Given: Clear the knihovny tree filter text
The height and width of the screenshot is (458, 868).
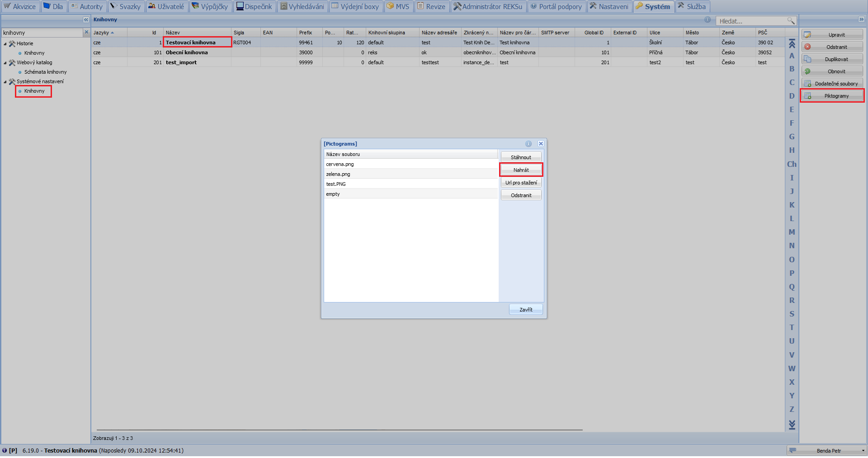Looking at the screenshot, I should 86,32.
